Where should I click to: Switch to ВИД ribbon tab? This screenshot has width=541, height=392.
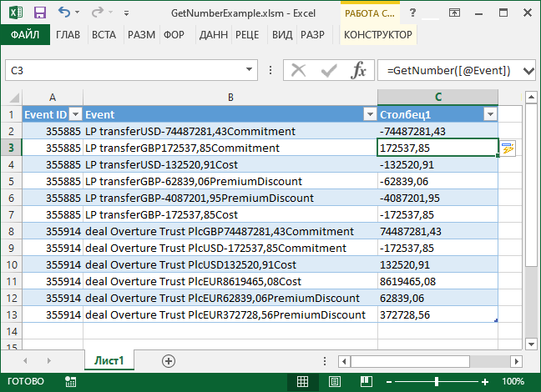pyautogui.click(x=282, y=34)
